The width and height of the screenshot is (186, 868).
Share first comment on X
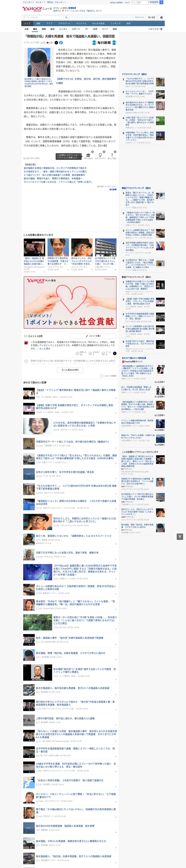coord(115,353)
